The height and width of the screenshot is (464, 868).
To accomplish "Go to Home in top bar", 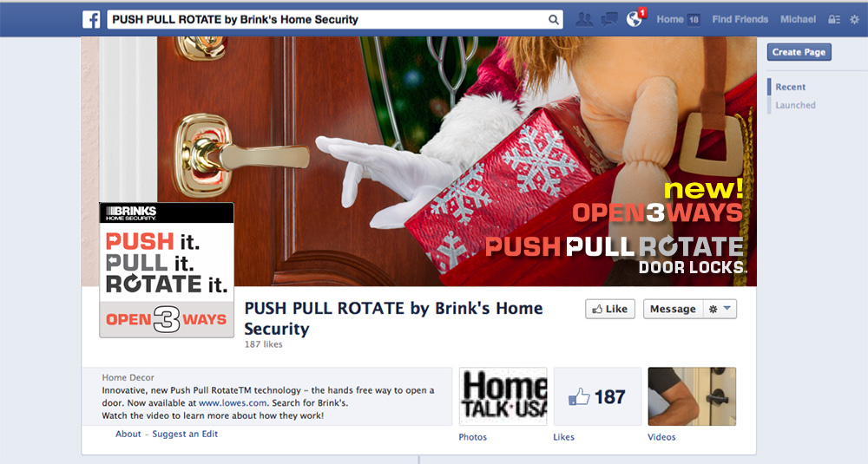I will [x=670, y=19].
